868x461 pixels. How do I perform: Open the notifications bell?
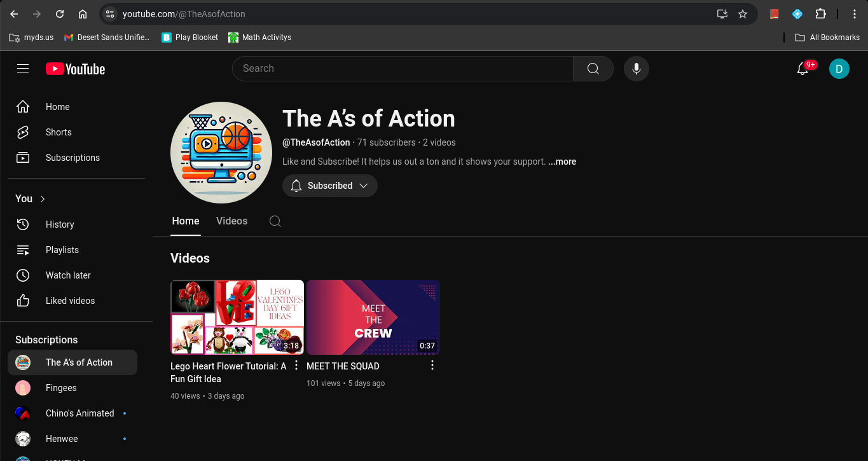click(x=803, y=69)
